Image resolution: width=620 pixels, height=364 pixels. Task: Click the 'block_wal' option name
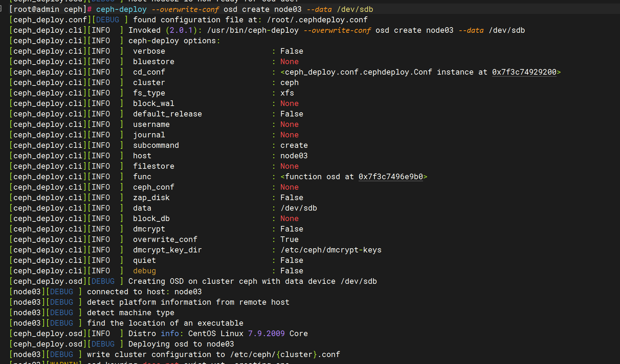click(x=154, y=104)
